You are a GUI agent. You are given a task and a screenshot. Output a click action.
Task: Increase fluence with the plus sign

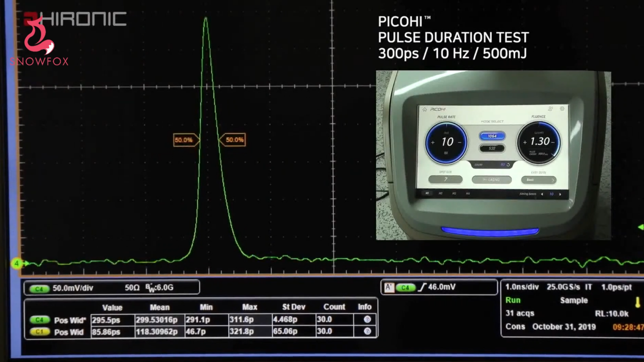pos(525,142)
